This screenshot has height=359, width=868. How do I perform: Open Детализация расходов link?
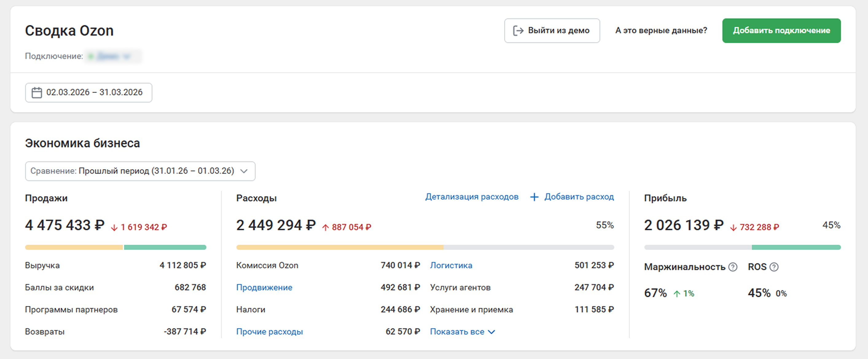(x=471, y=197)
